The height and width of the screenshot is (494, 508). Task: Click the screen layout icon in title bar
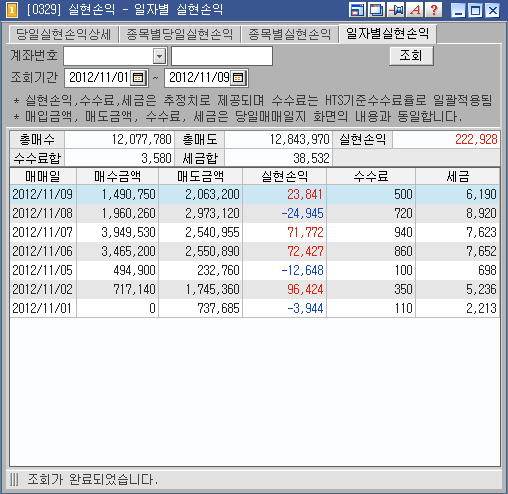(357, 10)
